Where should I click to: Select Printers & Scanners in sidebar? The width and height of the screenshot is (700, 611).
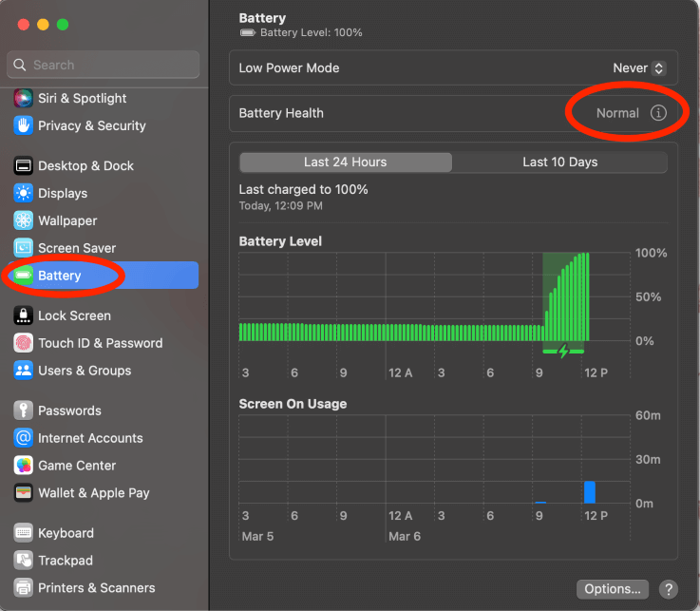(x=96, y=587)
